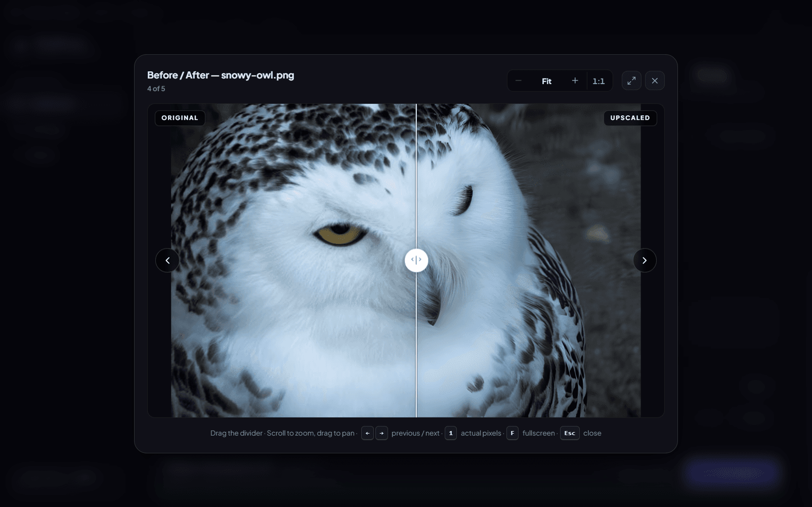This screenshot has width=812, height=507.
Task: Enter fullscreen with the expand icon
Action: click(631, 81)
